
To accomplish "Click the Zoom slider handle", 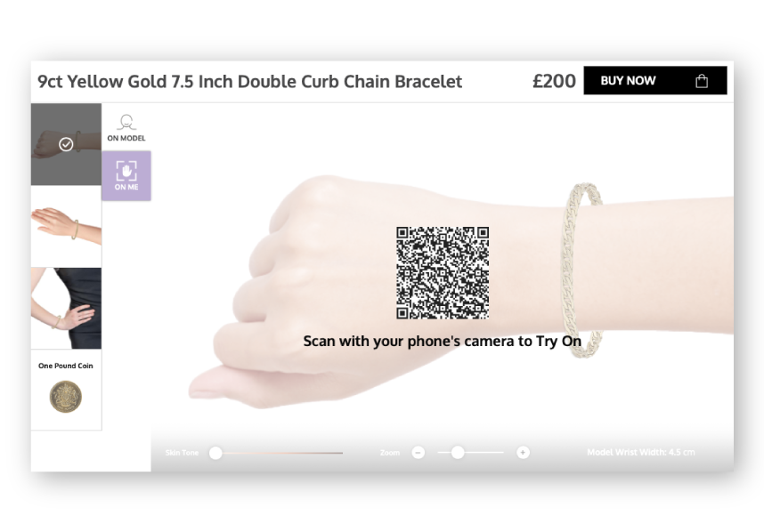I will click(458, 453).
